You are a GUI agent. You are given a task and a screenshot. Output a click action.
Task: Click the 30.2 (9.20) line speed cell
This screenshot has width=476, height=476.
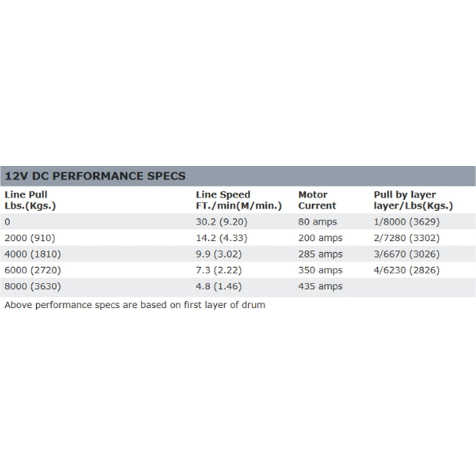[x=223, y=222]
